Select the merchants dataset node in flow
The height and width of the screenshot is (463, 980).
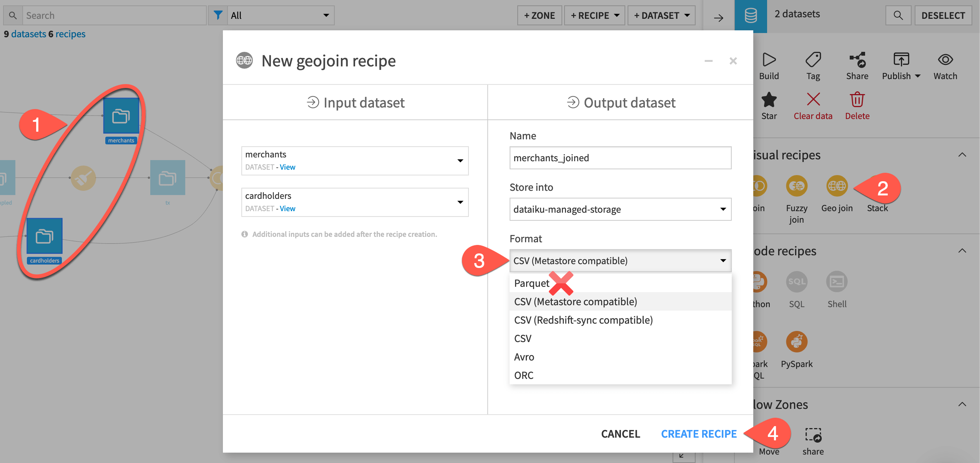(x=121, y=116)
